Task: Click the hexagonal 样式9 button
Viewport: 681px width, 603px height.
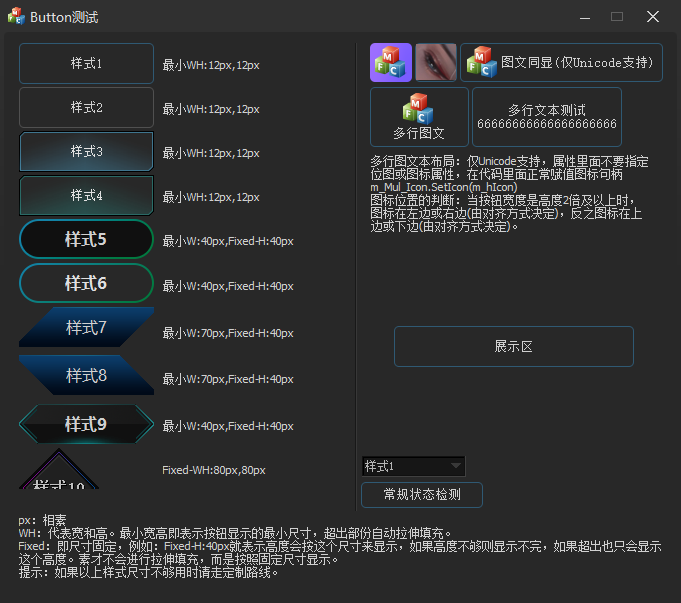Action: coord(86,424)
